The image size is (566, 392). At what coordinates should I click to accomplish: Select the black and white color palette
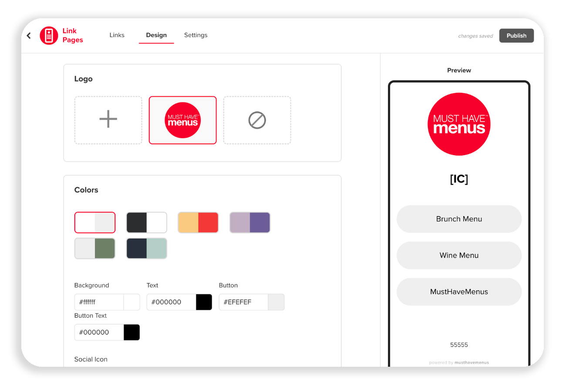(x=147, y=223)
